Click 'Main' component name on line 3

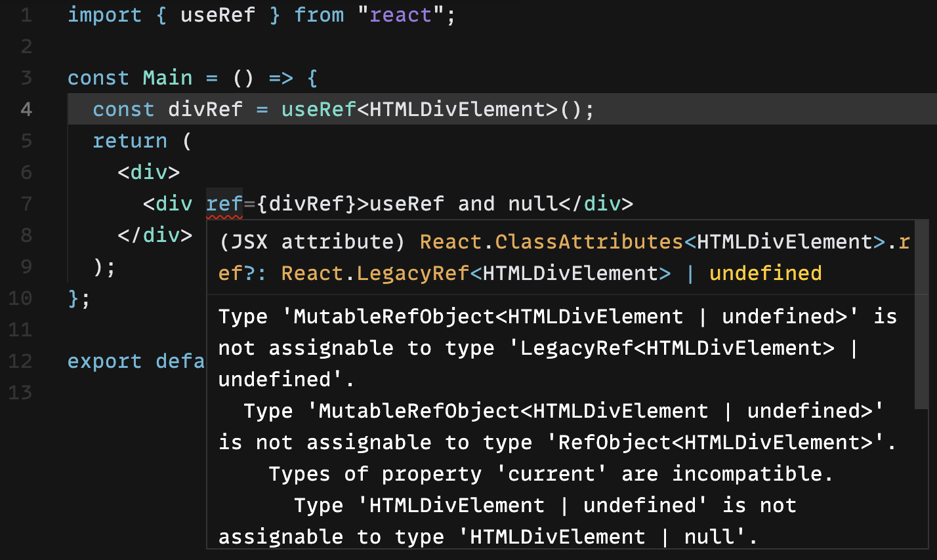(168, 78)
